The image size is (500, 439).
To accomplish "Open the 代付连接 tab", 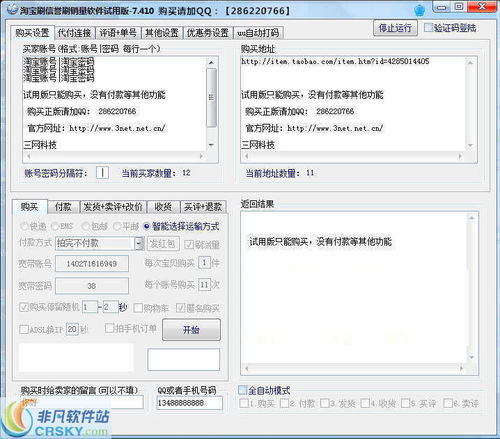I will (x=75, y=33).
